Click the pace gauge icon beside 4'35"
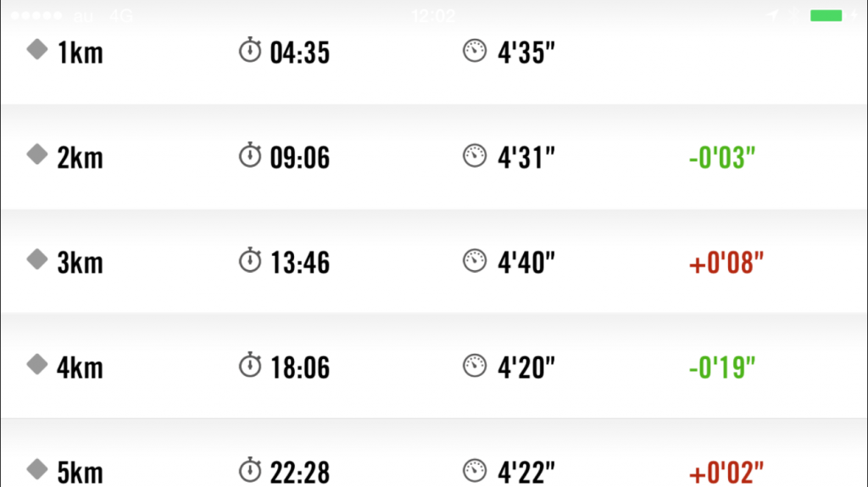Image resolution: width=868 pixels, height=487 pixels. (x=475, y=51)
